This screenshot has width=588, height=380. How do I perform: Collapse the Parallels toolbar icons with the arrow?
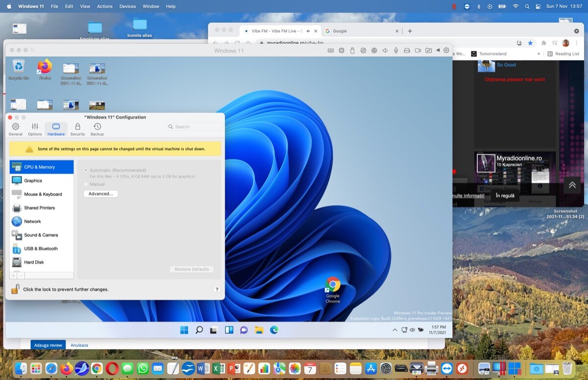point(438,51)
